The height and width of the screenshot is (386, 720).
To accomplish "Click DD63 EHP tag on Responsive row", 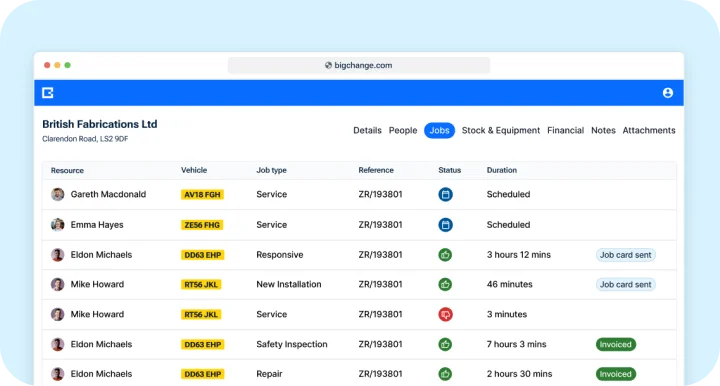I will 202,255.
